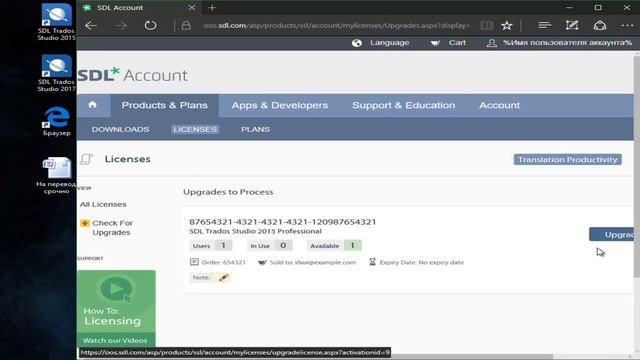Open the Products & Plans menu
The height and width of the screenshot is (360, 640).
click(x=164, y=105)
